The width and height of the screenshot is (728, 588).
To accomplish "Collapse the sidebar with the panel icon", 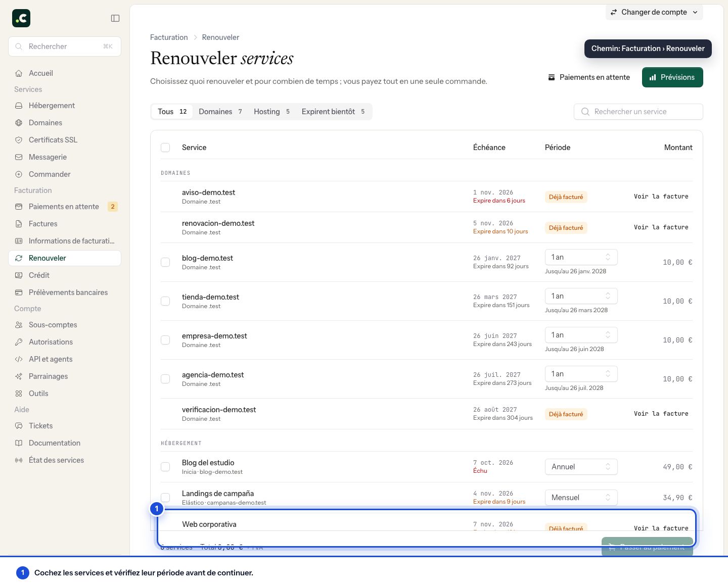I will coord(115,18).
